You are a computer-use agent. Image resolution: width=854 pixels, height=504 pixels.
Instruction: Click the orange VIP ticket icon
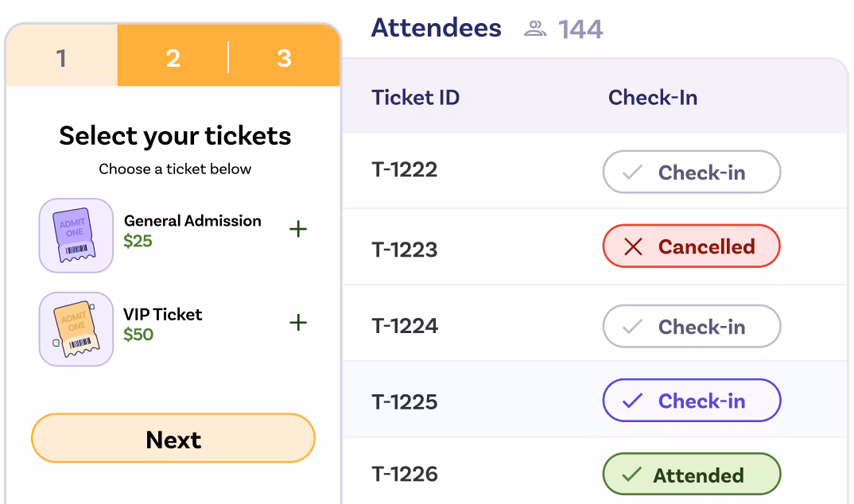(x=76, y=329)
